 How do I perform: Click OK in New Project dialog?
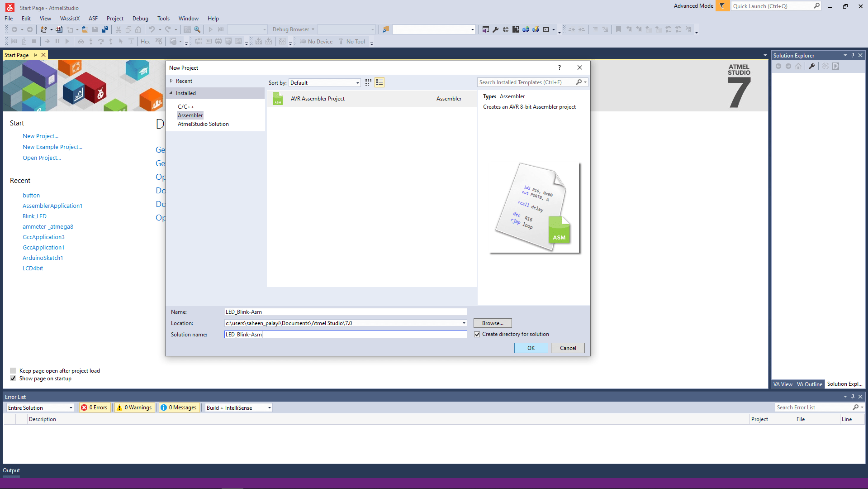pos(531,348)
